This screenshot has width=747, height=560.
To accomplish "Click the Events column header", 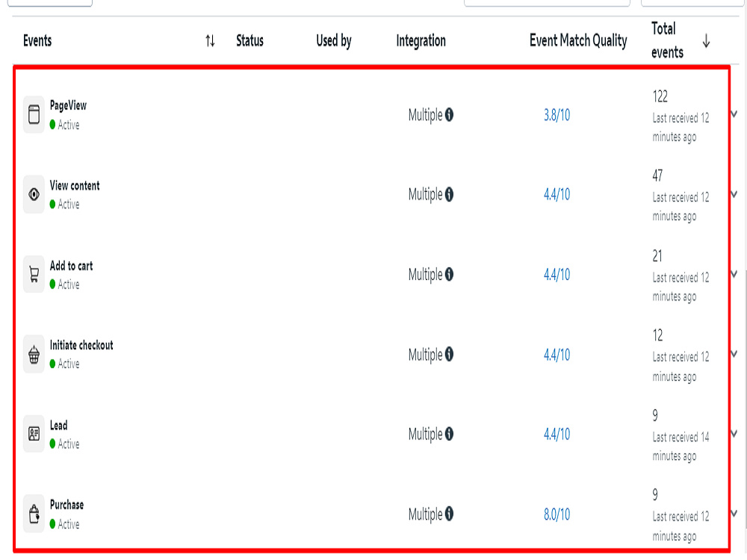I will (37, 40).
